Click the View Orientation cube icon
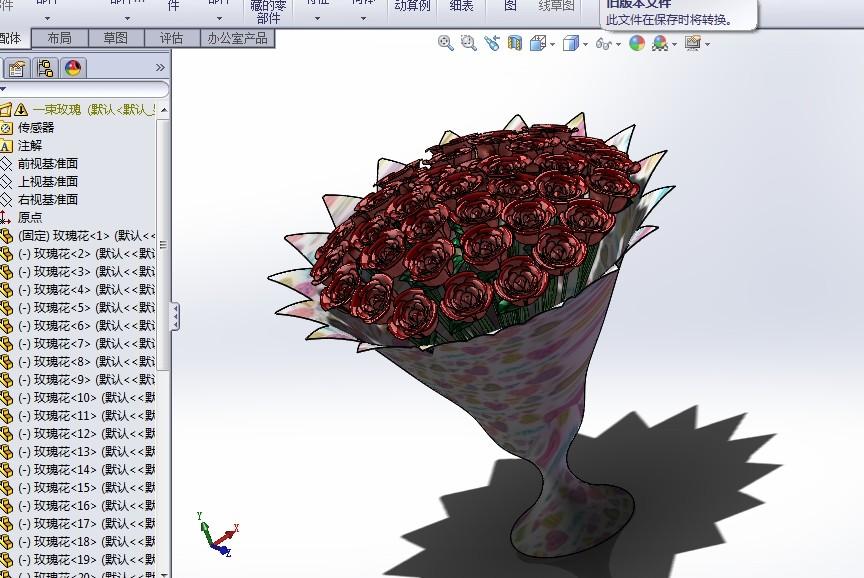 tap(538, 43)
